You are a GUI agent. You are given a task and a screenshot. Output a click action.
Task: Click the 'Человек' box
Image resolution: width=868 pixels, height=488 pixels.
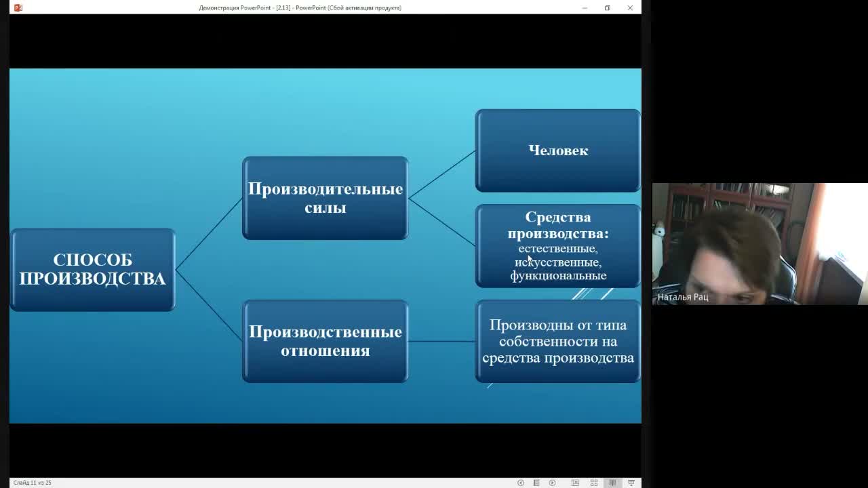coord(558,150)
